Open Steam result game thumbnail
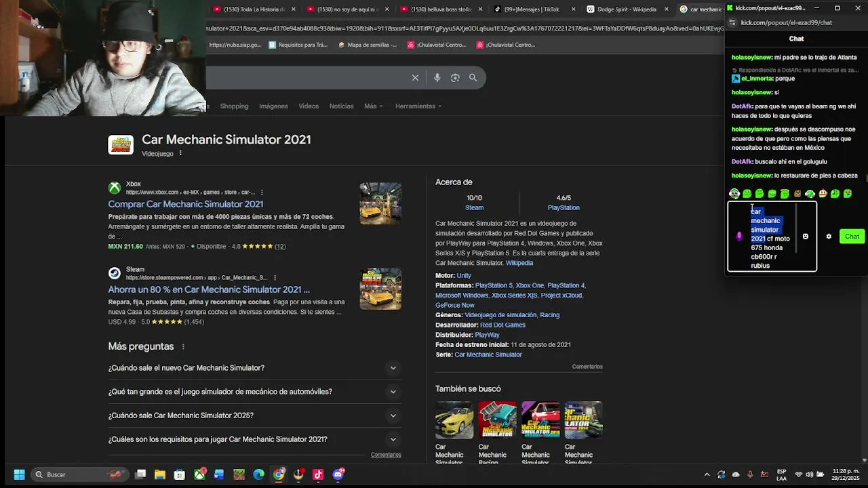 (x=380, y=289)
